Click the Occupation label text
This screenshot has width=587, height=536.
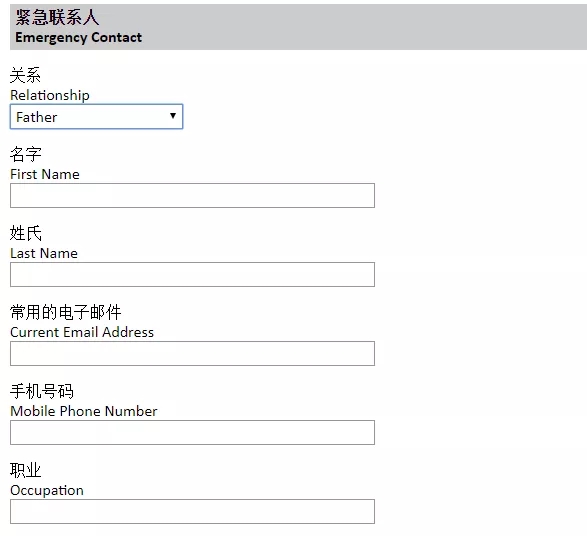[47, 491]
